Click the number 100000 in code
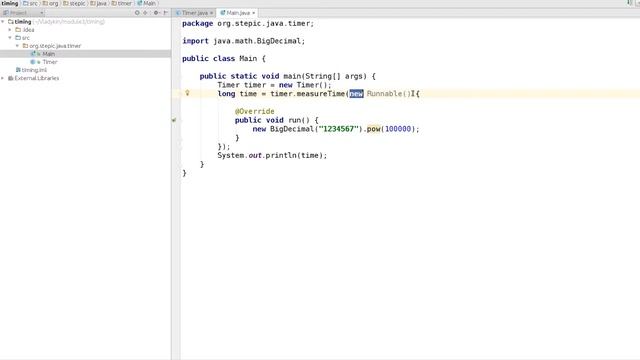Screen dimensions: 640x360 (x=398, y=129)
